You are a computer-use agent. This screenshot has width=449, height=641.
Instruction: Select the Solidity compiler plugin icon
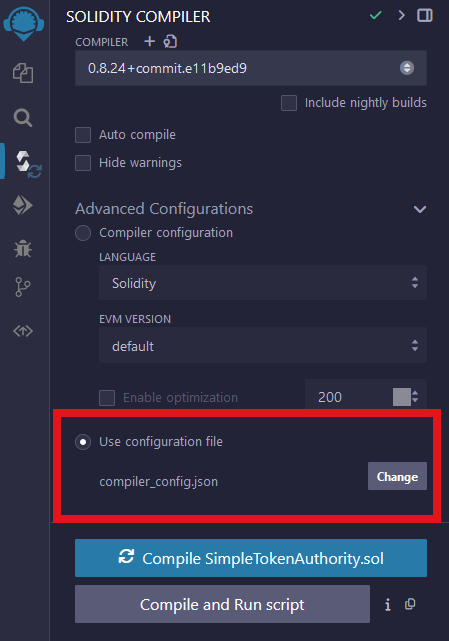tap(26, 163)
